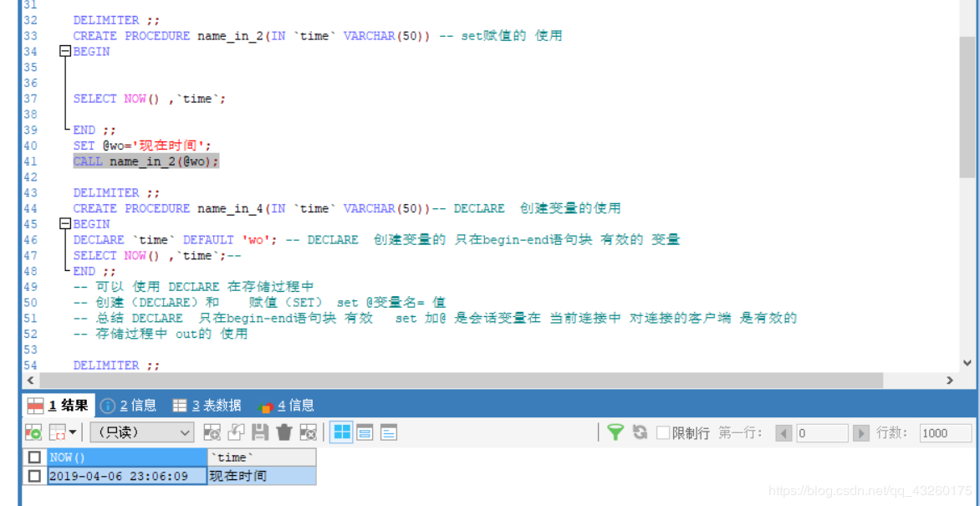Enable the 限制行 limit rows checkbox
This screenshot has height=506, width=980.
(x=662, y=433)
